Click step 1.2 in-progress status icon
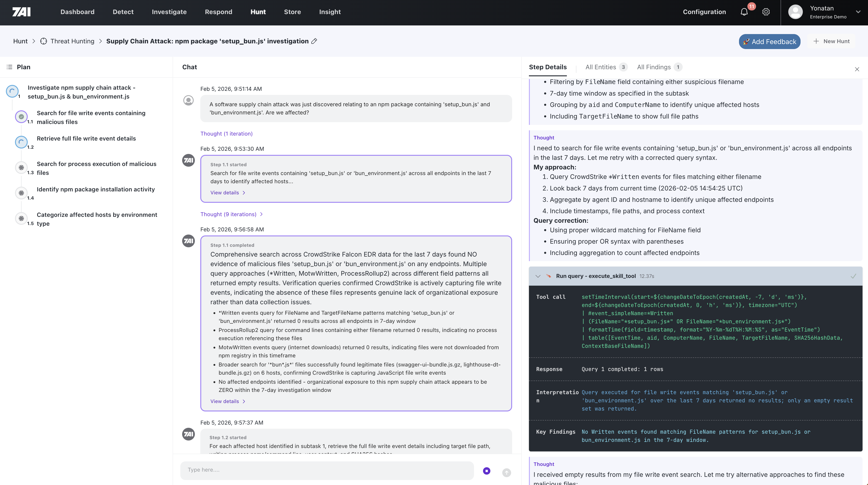 21,142
